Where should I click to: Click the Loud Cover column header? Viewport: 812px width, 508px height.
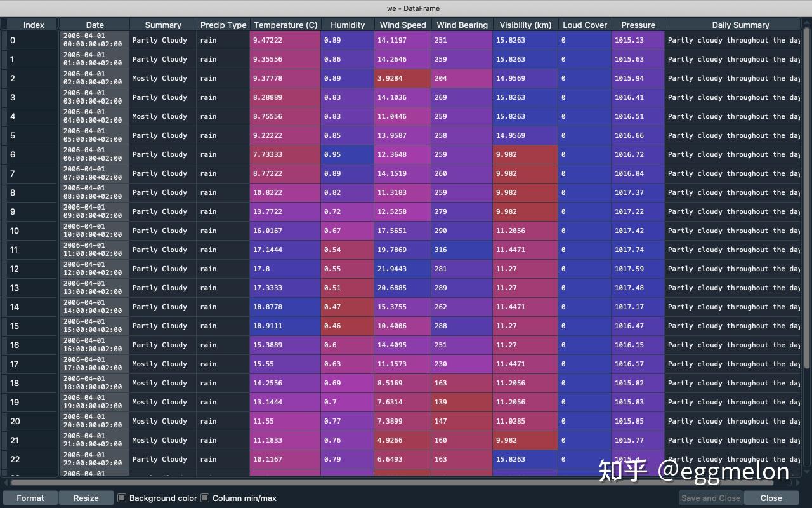tap(584, 25)
